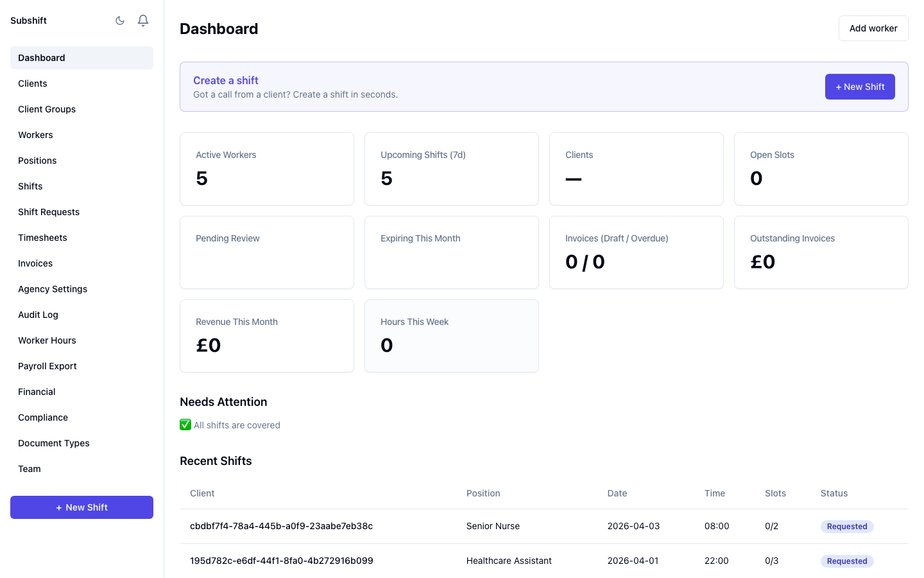Screen dimensions: 924x578
Task: Click the green checkmark next to shift coverage
Action: coord(185,425)
